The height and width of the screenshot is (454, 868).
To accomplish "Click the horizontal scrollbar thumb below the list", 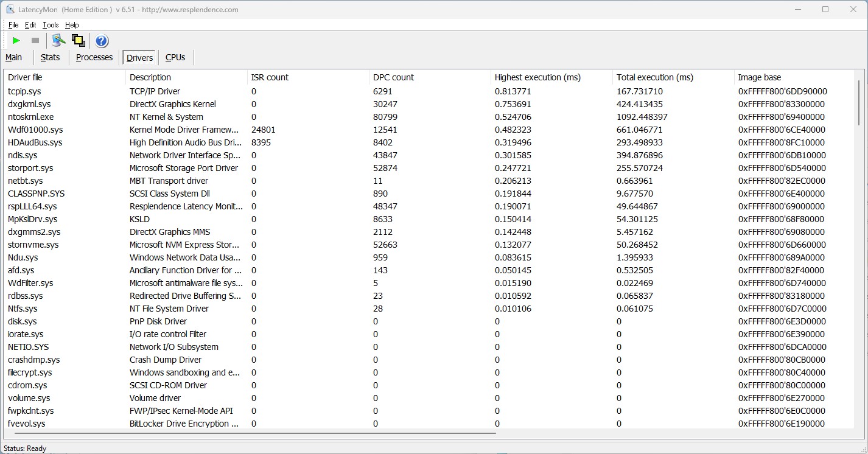I will [x=254, y=433].
